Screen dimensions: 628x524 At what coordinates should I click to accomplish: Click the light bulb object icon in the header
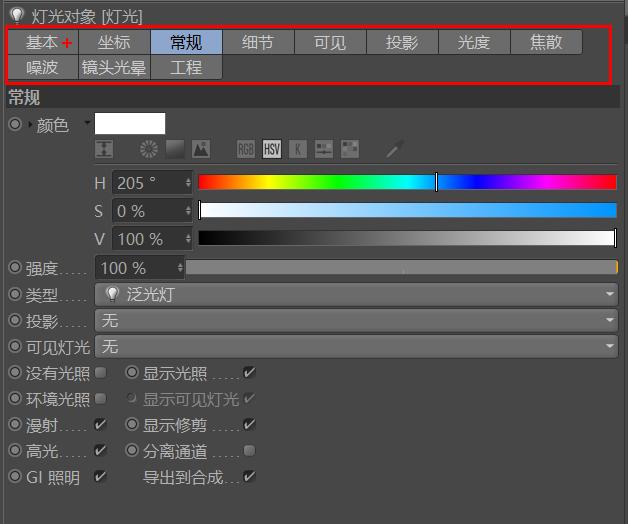tap(17, 15)
